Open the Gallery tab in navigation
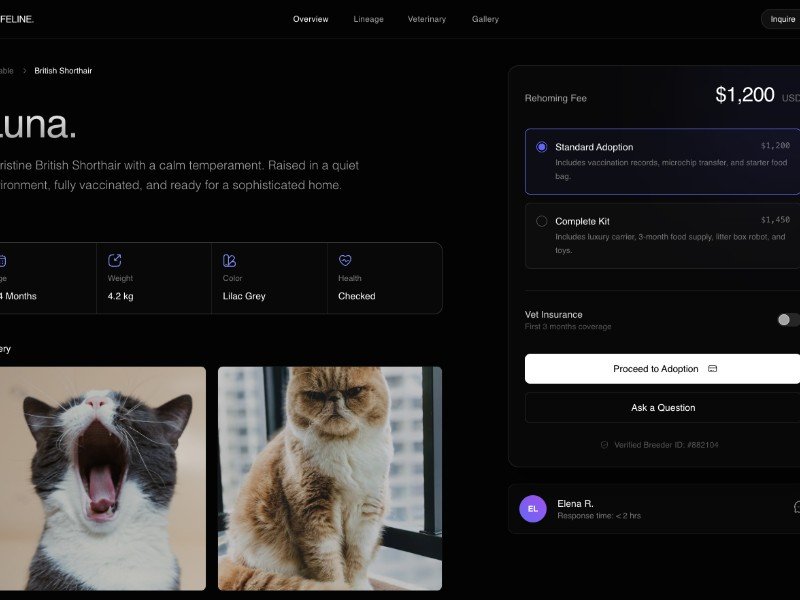Screen dimensions: 800x600 click(x=485, y=19)
